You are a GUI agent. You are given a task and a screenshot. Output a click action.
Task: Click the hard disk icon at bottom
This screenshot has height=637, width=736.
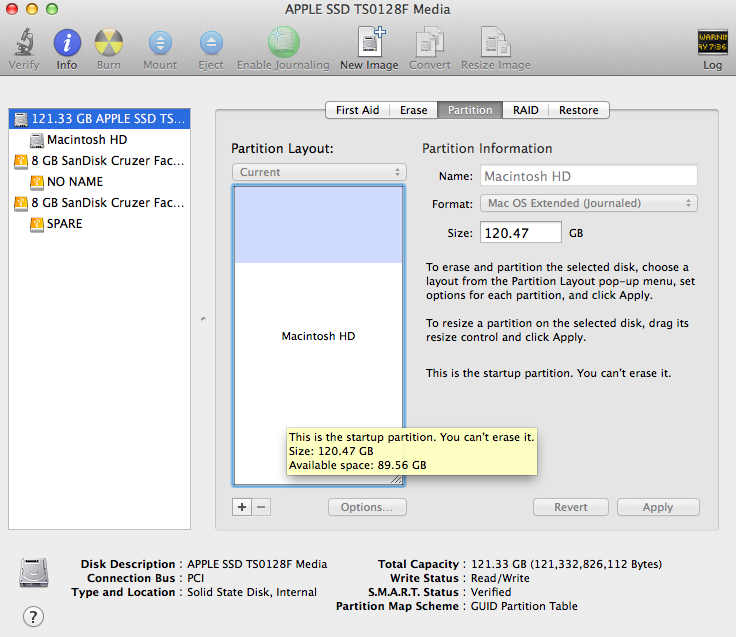pyautogui.click(x=34, y=573)
